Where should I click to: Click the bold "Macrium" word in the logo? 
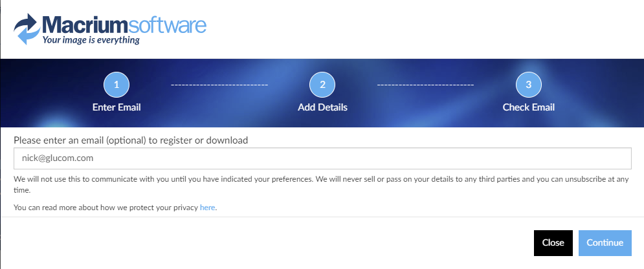[x=85, y=25]
